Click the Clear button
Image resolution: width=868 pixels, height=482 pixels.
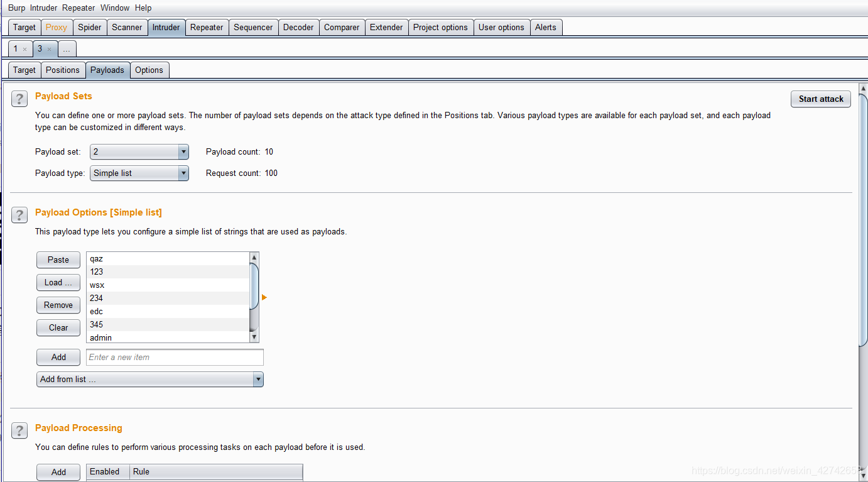[x=58, y=327]
